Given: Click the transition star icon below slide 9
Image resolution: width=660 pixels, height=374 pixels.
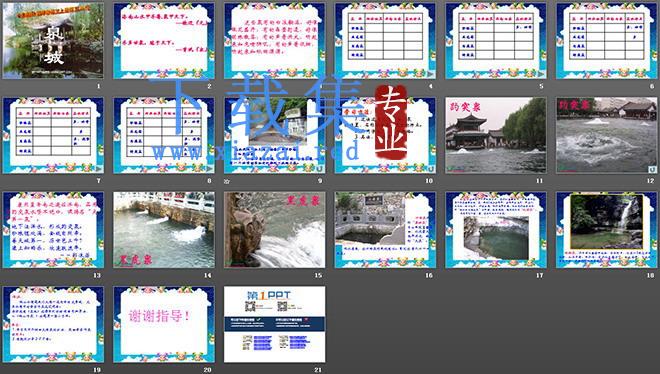Looking at the screenshot, I should 227,182.
